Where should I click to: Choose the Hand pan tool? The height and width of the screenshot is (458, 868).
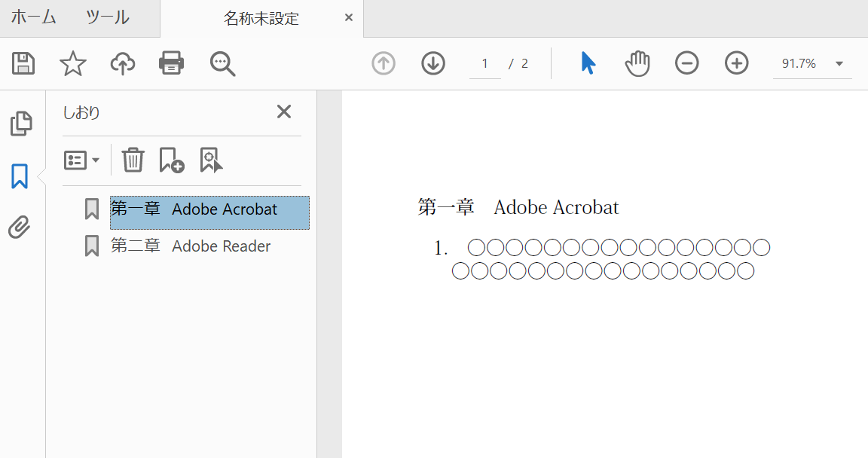pyautogui.click(x=637, y=63)
